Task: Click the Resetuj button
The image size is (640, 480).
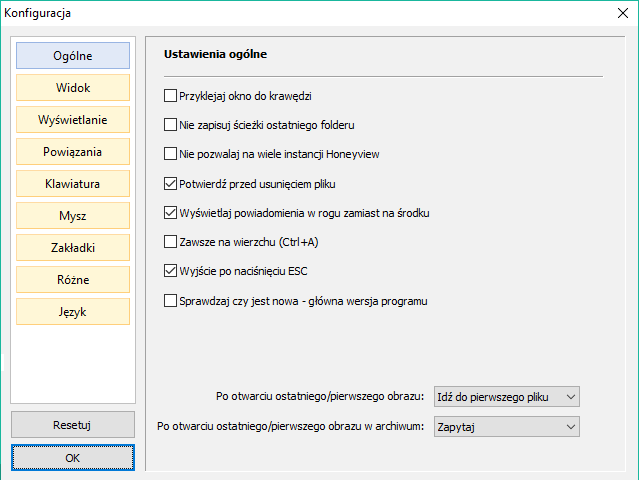Action: 73,425
